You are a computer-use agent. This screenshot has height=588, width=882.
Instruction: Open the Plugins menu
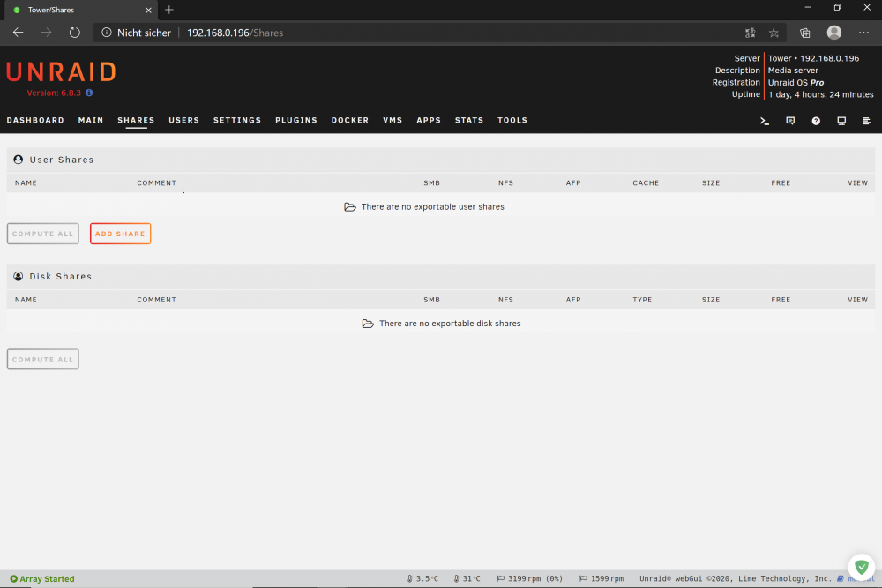(x=296, y=120)
